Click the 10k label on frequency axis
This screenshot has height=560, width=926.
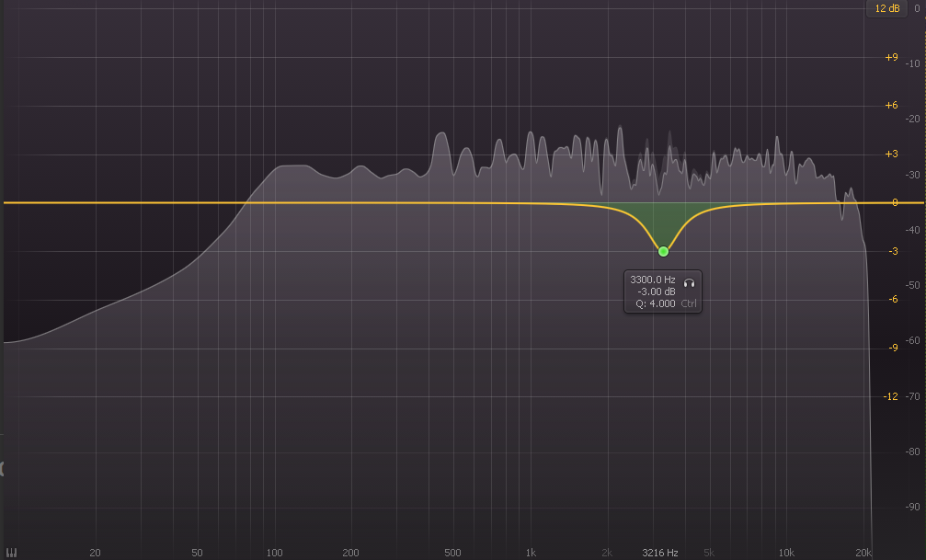point(786,553)
